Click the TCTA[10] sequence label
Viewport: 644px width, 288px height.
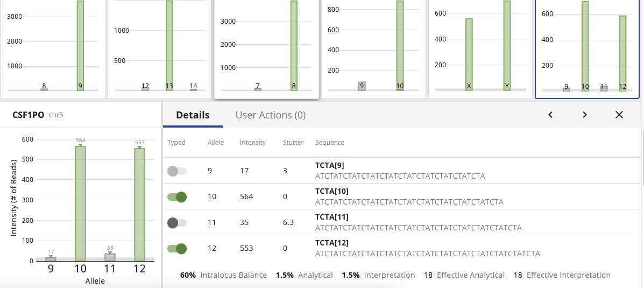click(x=331, y=191)
